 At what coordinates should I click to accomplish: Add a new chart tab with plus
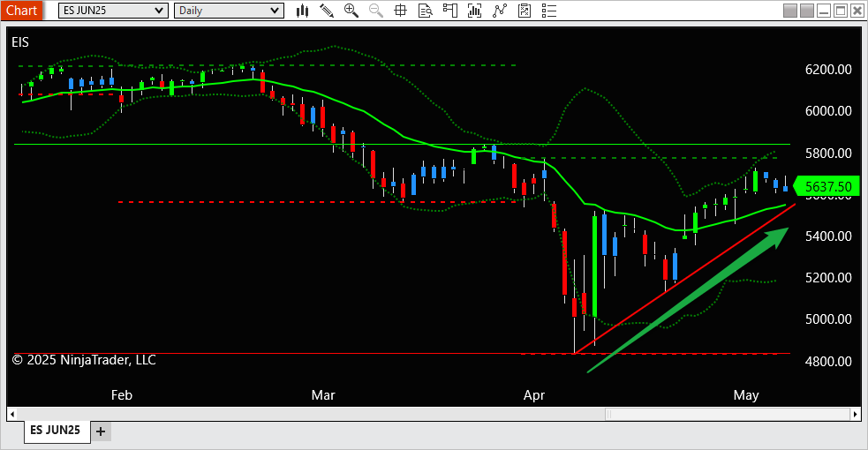click(x=101, y=431)
